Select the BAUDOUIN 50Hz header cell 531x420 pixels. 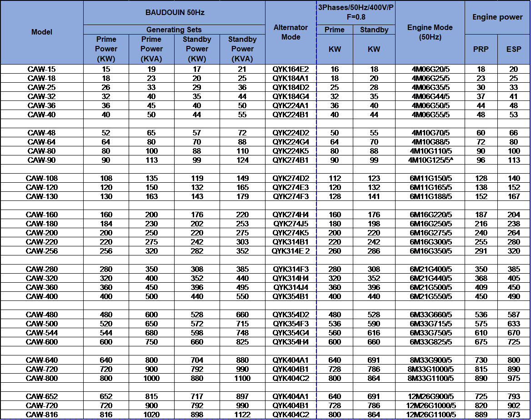175,13
